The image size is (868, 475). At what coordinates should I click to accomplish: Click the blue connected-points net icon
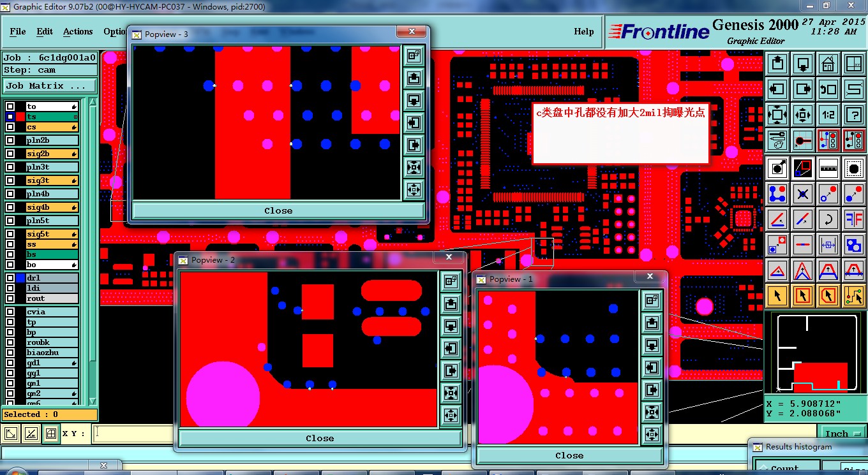[x=778, y=194]
